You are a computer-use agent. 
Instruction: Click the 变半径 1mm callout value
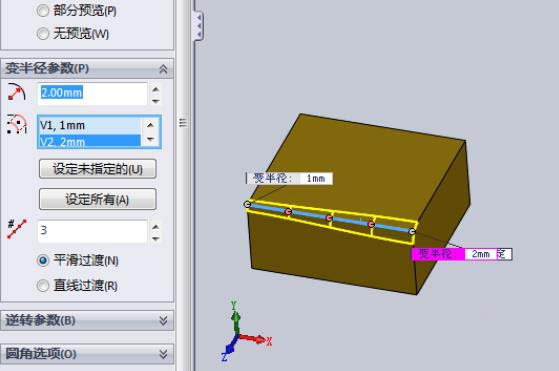point(316,178)
